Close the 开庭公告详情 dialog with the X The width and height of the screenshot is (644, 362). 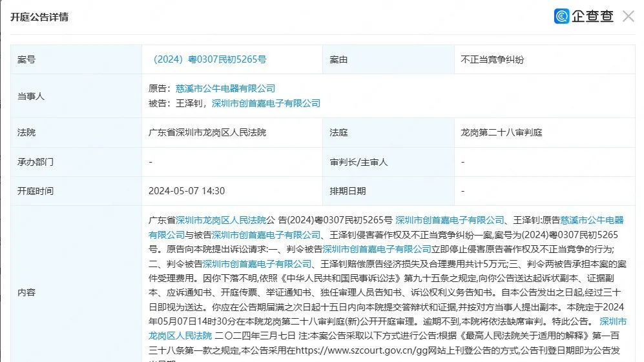point(628,16)
